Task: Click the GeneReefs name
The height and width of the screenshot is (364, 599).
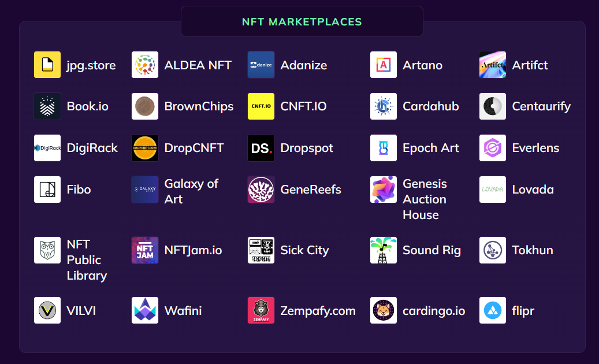Action: 311,190
